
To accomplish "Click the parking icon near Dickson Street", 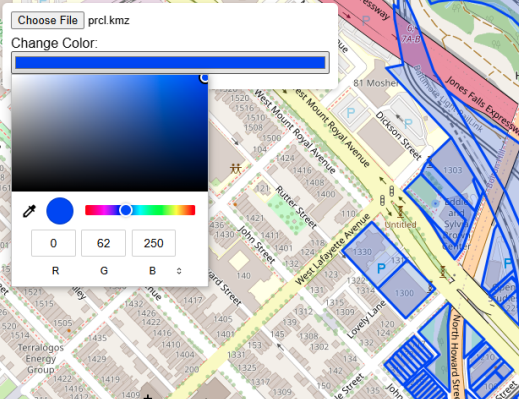I will tap(408, 124).
